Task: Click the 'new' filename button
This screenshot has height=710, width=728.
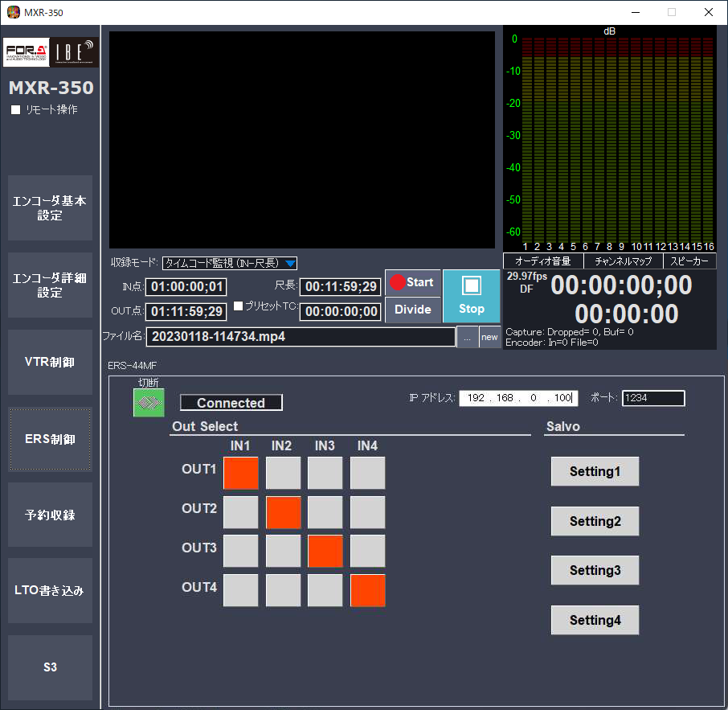Action: (489, 338)
